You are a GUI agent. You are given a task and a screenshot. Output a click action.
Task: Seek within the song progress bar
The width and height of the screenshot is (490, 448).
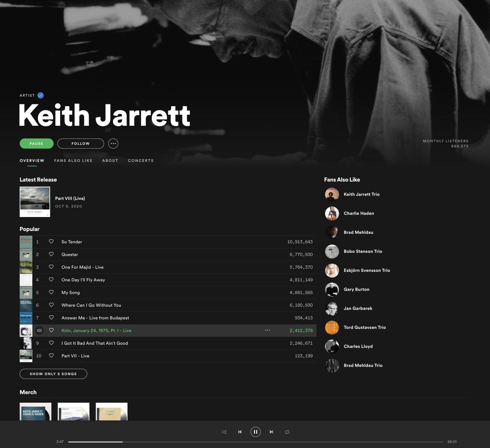coord(256,442)
